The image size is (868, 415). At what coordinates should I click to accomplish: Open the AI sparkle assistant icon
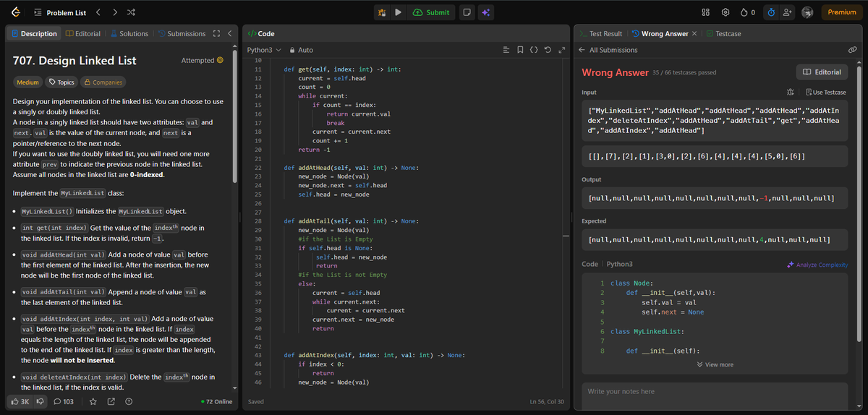[x=485, y=12]
